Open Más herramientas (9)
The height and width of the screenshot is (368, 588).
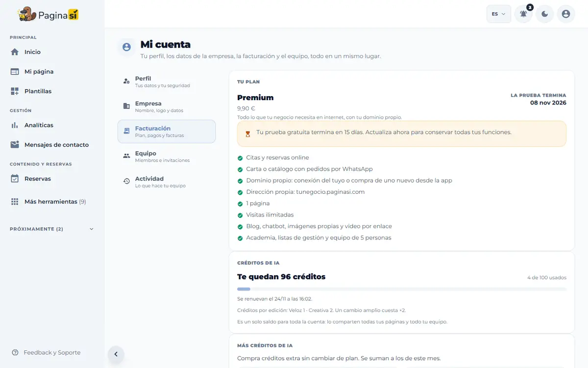coord(52,202)
